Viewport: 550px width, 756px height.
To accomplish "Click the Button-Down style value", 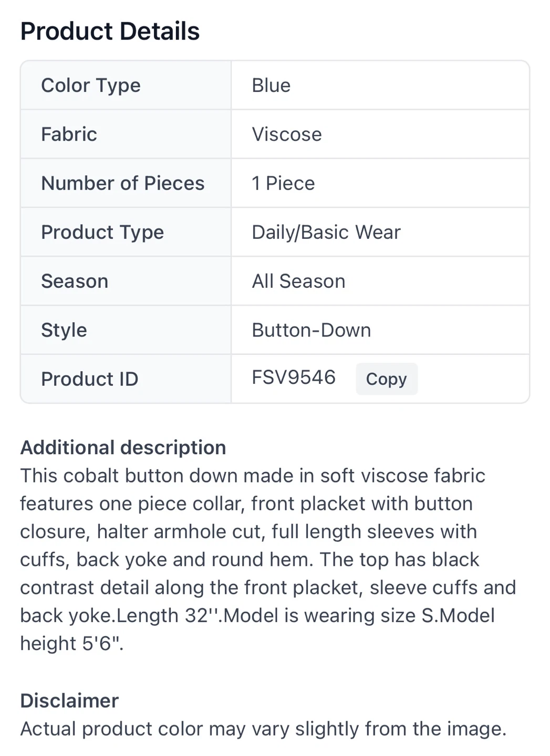I will (x=312, y=330).
